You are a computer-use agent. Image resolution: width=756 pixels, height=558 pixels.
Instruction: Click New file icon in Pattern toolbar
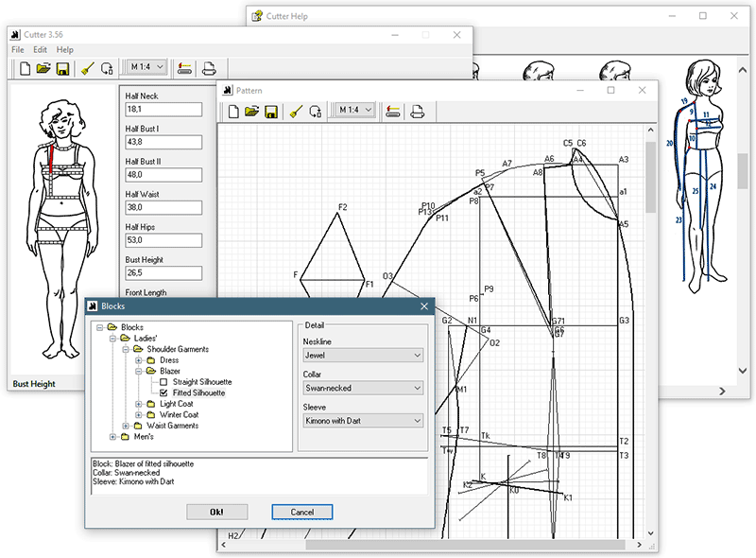coord(232,111)
